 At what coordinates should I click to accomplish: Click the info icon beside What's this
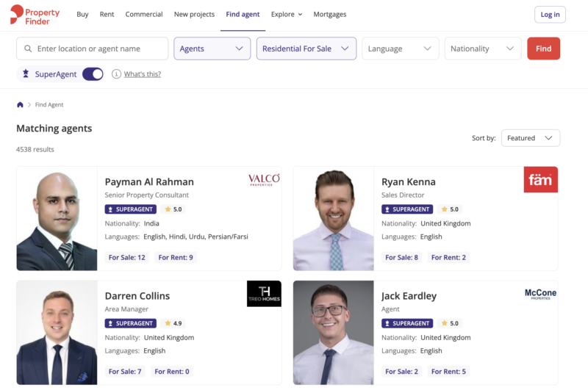click(116, 74)
